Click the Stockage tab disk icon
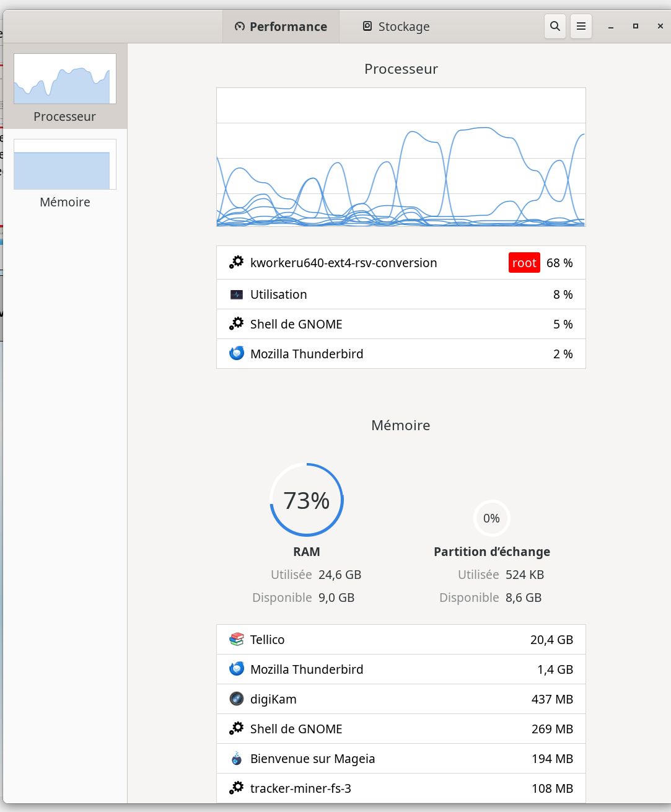The image size is (671, 812). click(367, 26)
